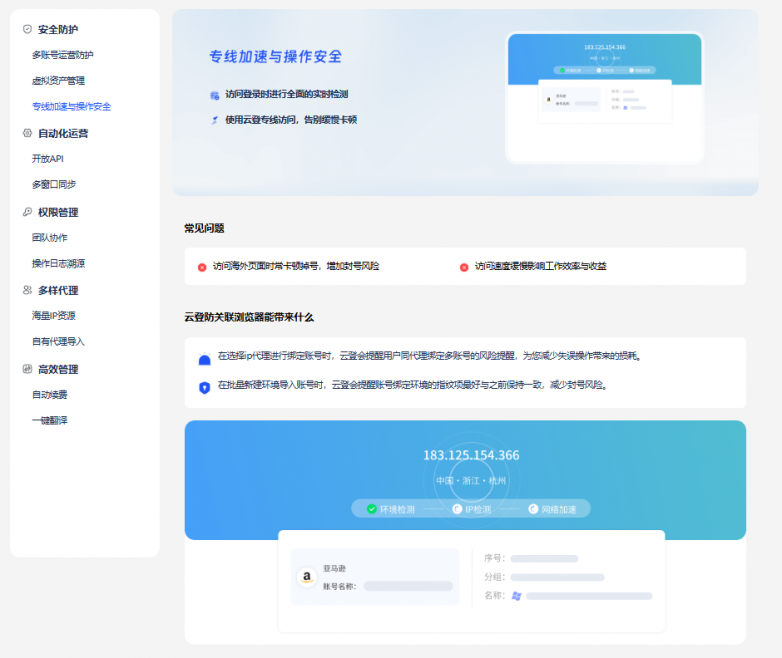Screen dimensions: 782x658
Task: Click the status icon beside IP检测
Action: click(457, 509)
